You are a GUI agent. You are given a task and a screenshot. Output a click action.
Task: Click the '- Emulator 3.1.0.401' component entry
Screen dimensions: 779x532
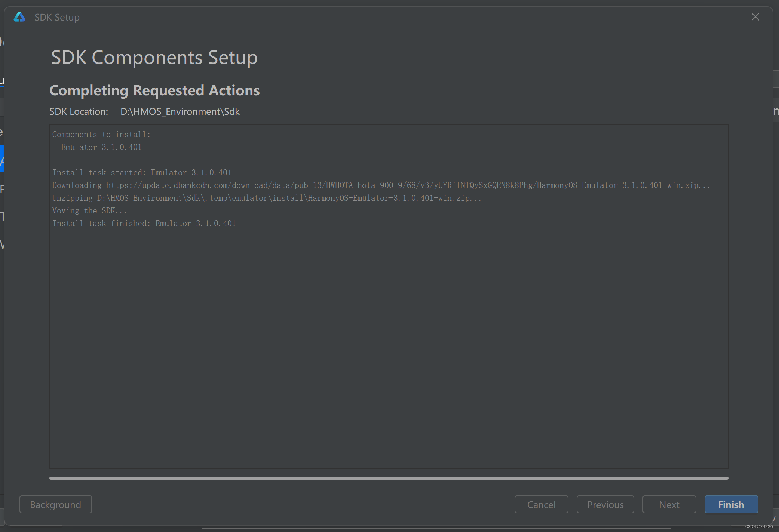pos(97,147)
